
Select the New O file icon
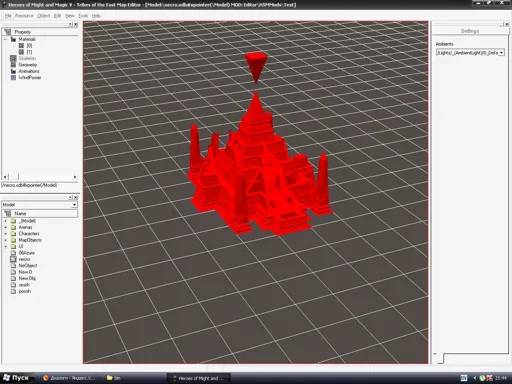pyautogui.click(x=13, y=272)
